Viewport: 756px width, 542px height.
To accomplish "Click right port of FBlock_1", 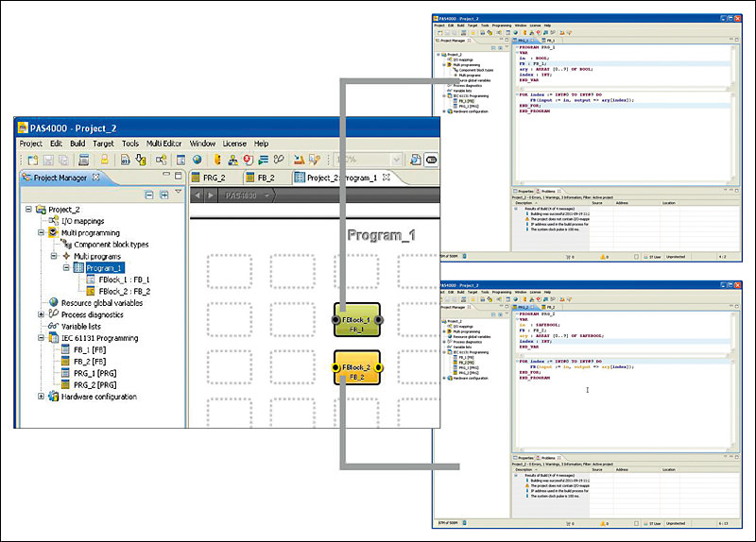I will [379, 319].
